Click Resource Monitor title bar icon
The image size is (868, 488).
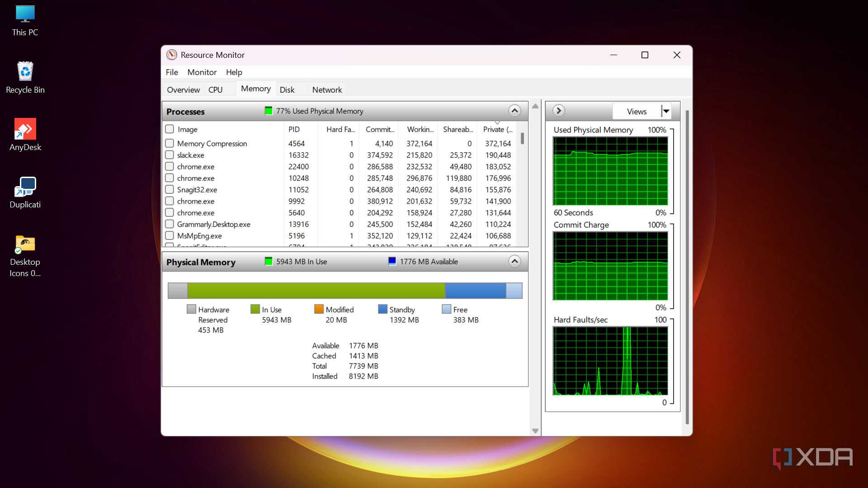(172, 55)
